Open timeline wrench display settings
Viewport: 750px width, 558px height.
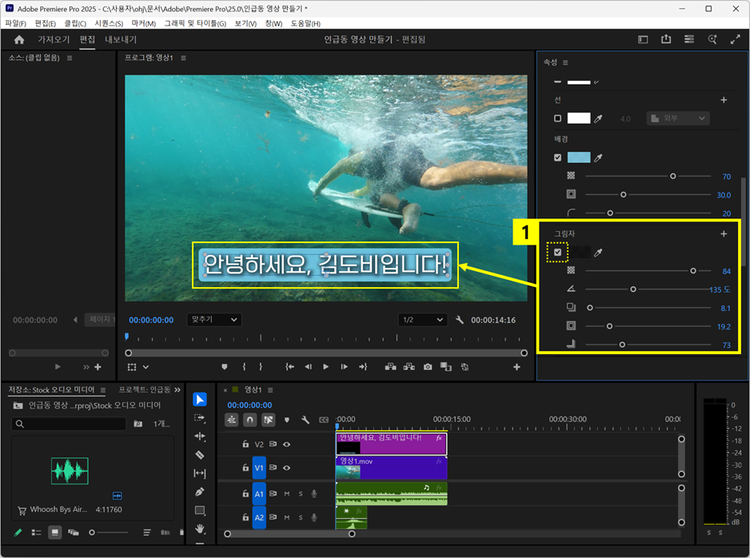tap(304, 420)
